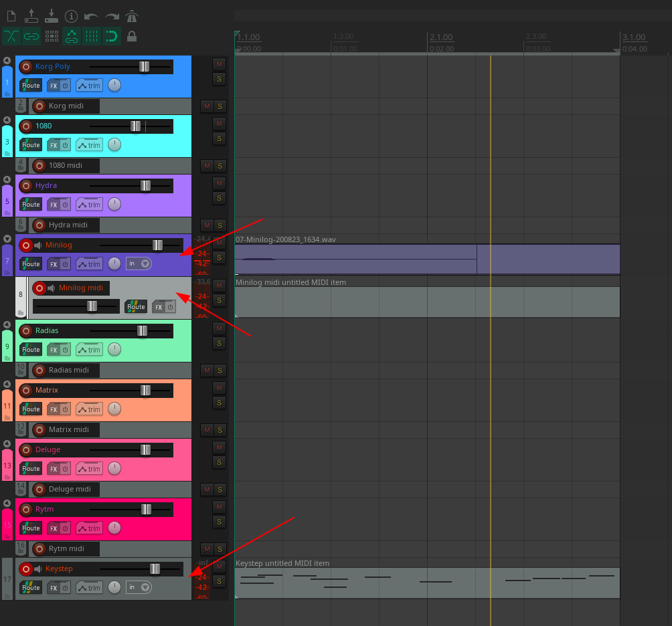
Task: Toggle snap magnet icon
Action: coord(112,36)
